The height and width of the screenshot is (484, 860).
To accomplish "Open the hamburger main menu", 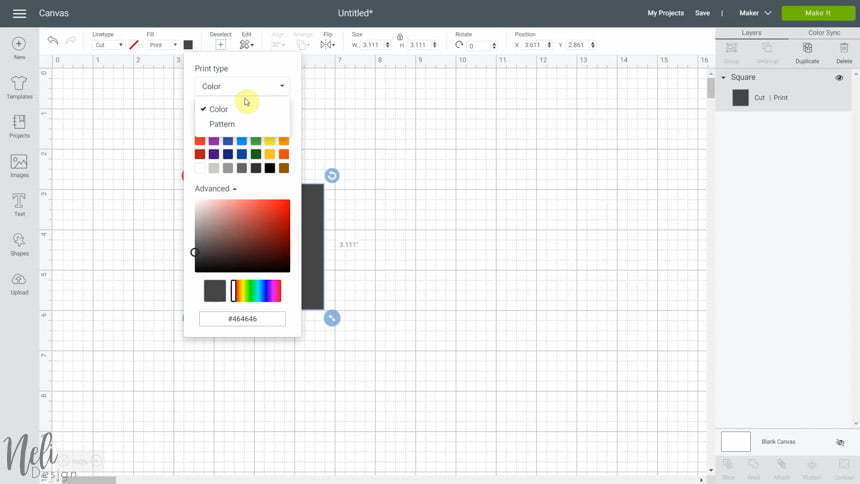I will pos(19,13).
